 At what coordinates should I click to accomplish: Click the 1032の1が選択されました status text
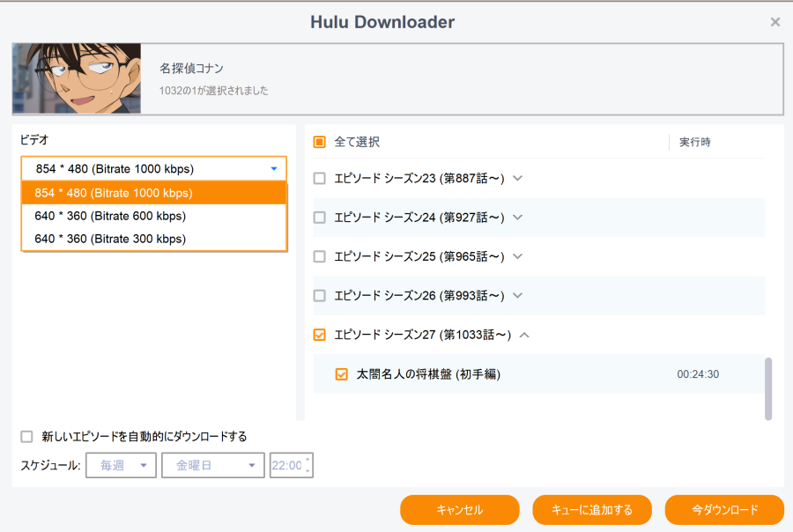[213, 91]
